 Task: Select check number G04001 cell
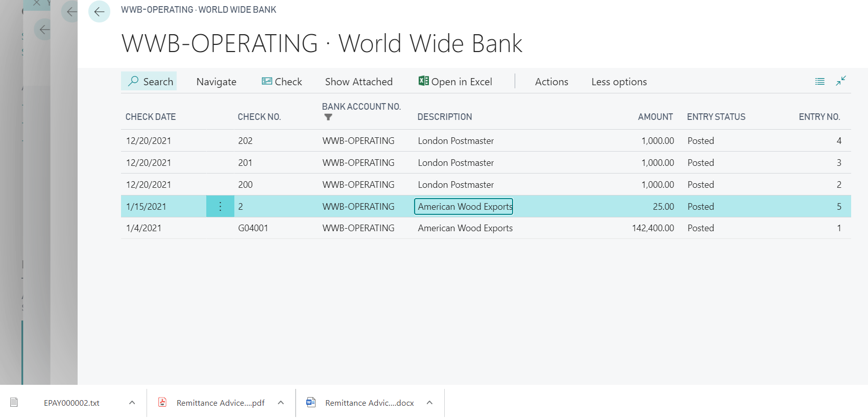(x=253, y=228)
